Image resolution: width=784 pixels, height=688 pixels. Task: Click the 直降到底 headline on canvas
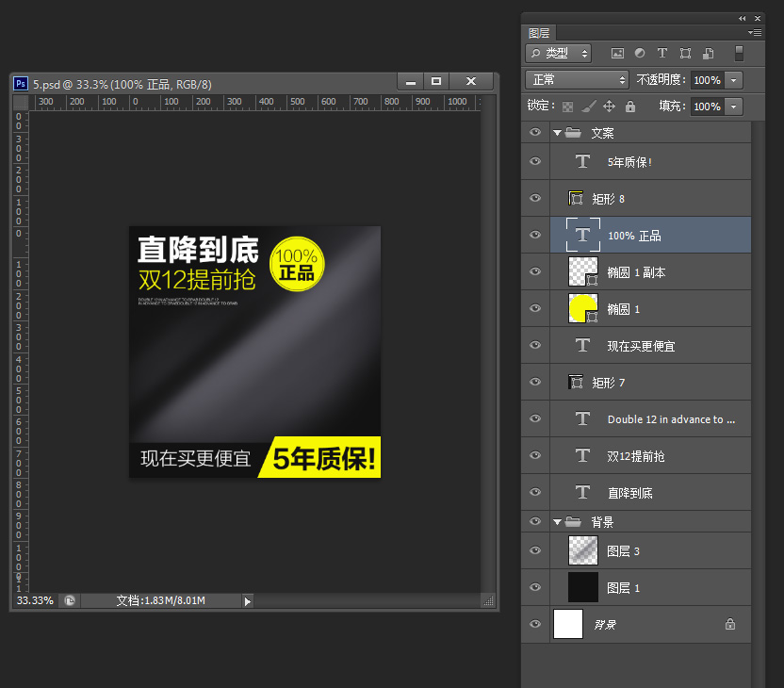tap(198, 250)
